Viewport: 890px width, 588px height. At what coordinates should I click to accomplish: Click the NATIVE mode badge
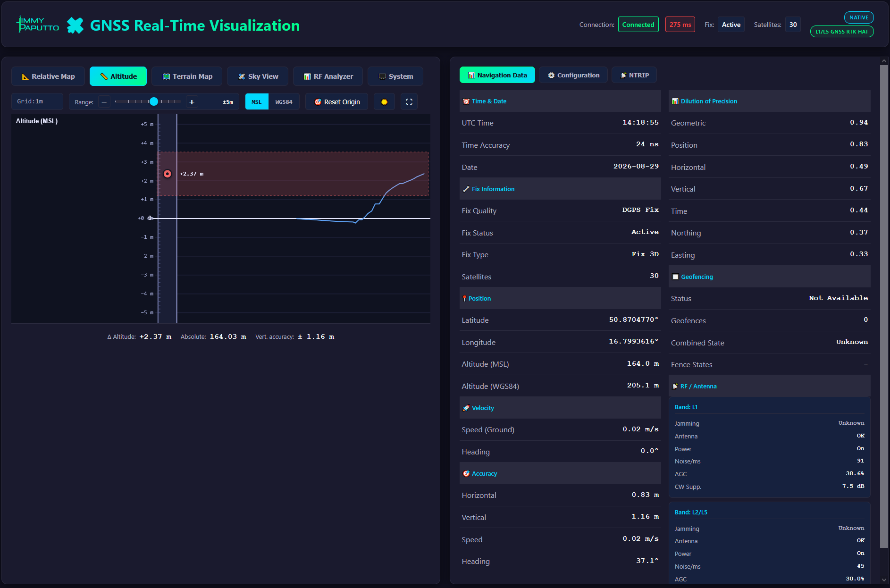(859, 17)
